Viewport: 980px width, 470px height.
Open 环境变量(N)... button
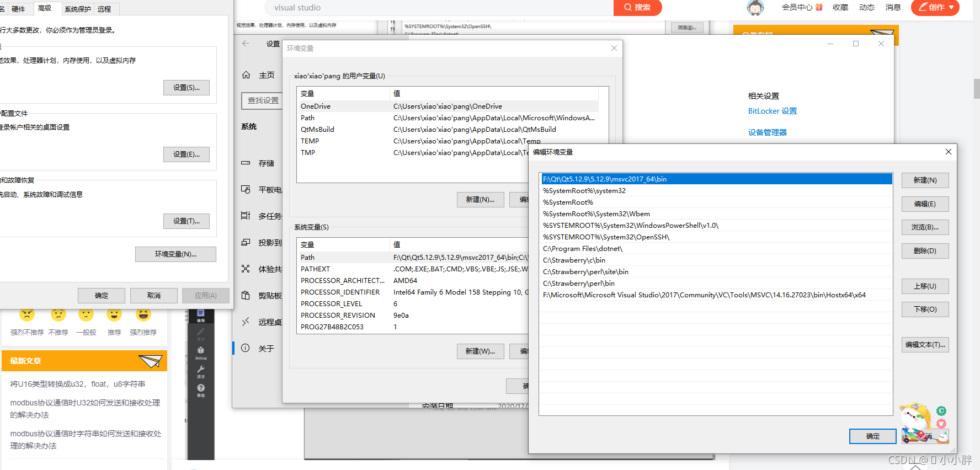click(x=175, y=254)
